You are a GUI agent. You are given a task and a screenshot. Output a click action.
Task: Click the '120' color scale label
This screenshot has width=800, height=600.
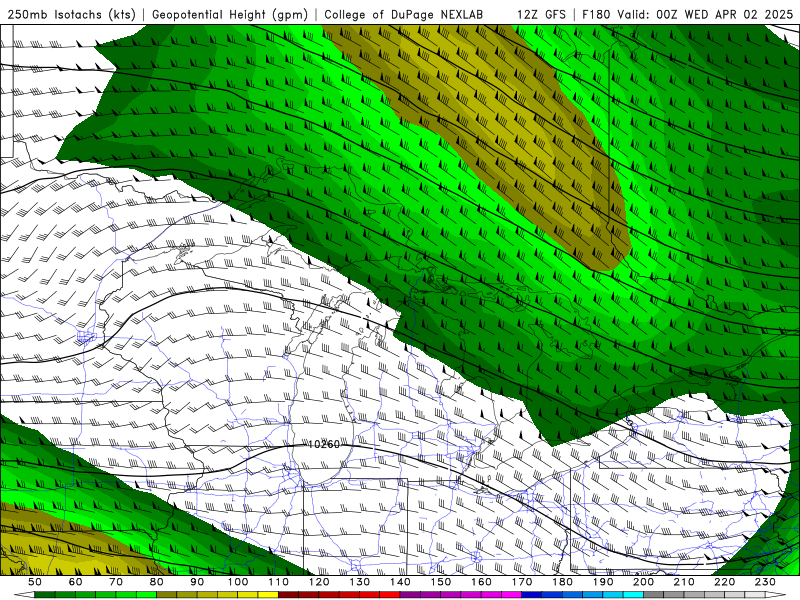point(319,582)
